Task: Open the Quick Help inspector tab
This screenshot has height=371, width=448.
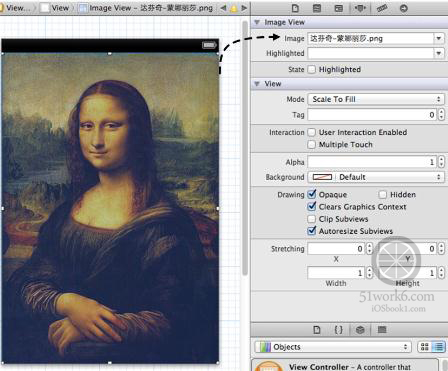Action: (x=317, y=8)
